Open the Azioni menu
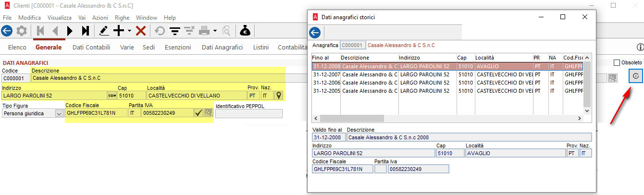The width and height of the screenshot is (644, 195). 100,17
